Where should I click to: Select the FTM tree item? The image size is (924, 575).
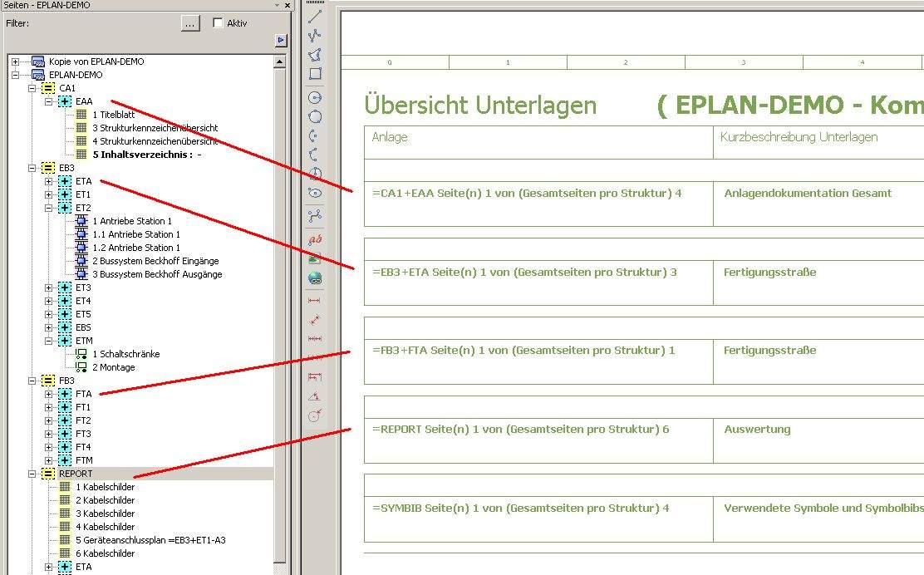(x=84, y=460)
